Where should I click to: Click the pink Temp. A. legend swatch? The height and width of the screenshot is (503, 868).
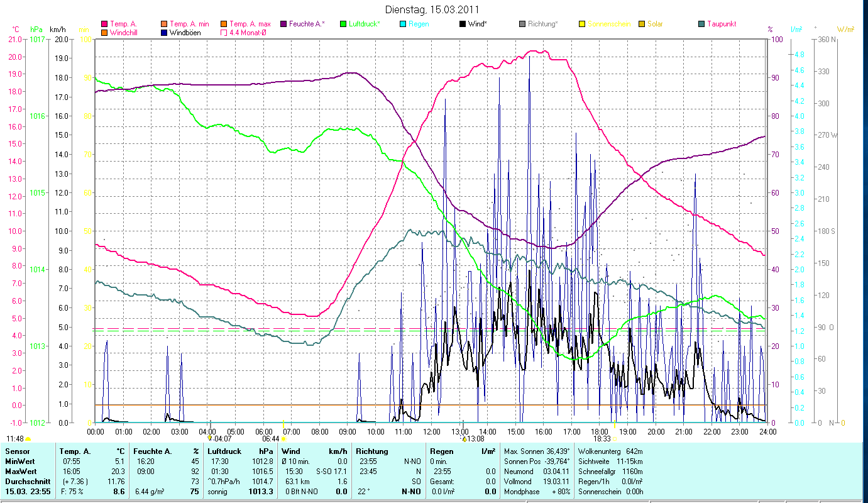click(104, 24)
